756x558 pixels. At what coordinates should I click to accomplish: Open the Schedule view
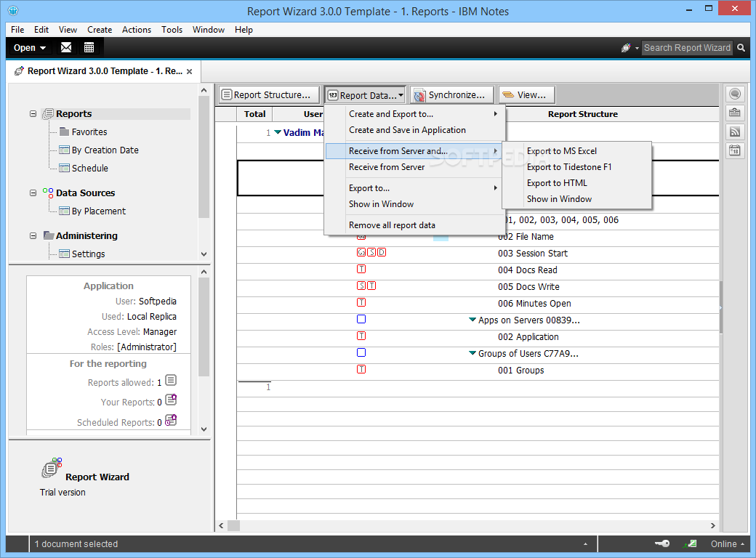tap(89, 168)
